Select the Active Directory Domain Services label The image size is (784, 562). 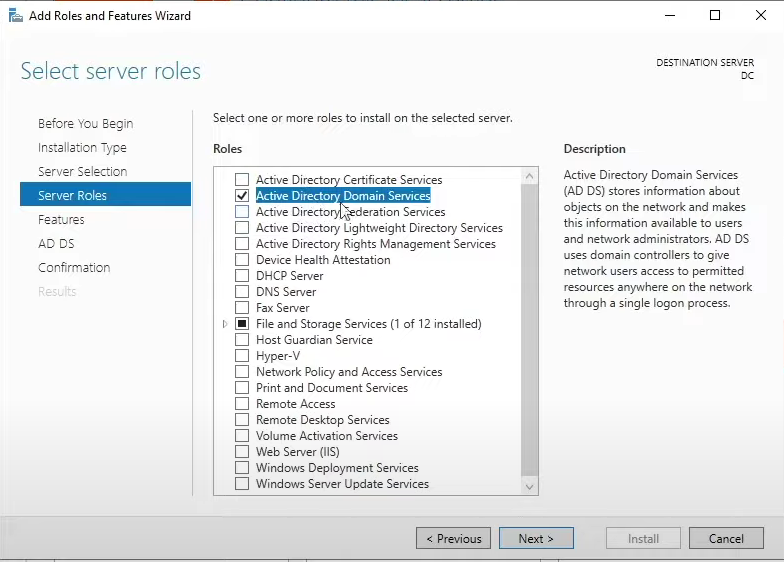point(343,196)
